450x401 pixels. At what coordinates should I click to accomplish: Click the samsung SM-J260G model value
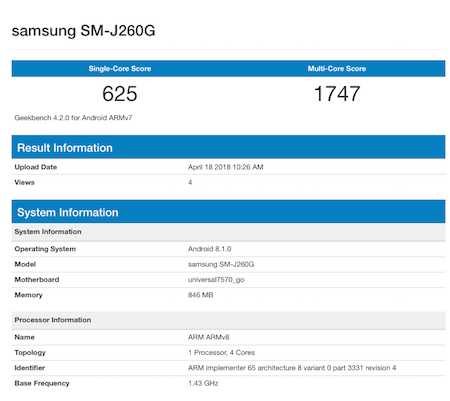pos(221,264)
